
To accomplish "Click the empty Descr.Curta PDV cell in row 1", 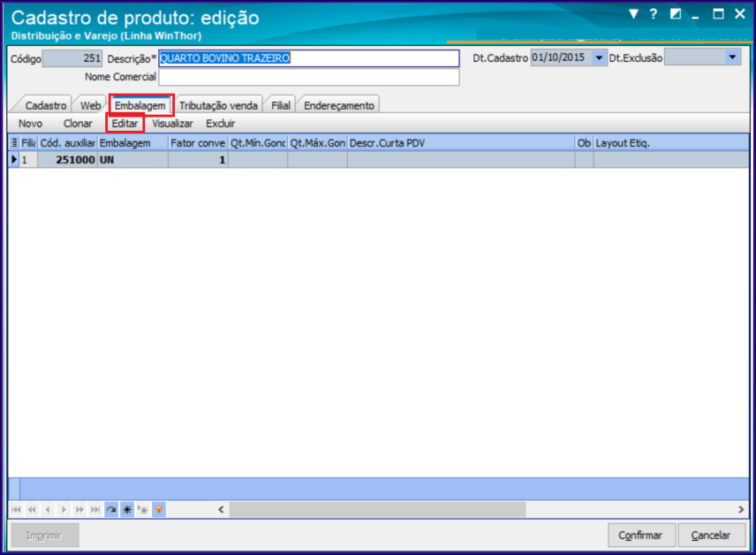I will pos(461,160).
